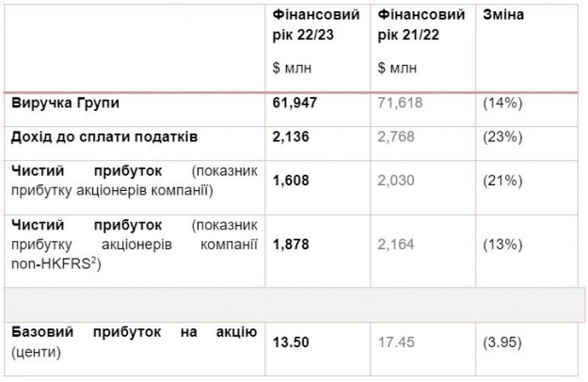Click the non-HKFRS net profit row label
This screenshot has height=382, width=588.
[134, 244]
